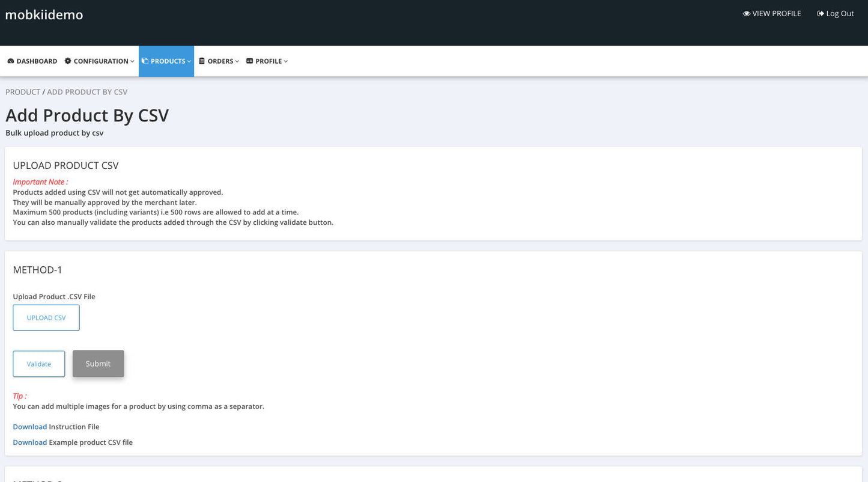Click the Profile card icon
Viewport: 868px width, 482px height.
coord(249,61)
